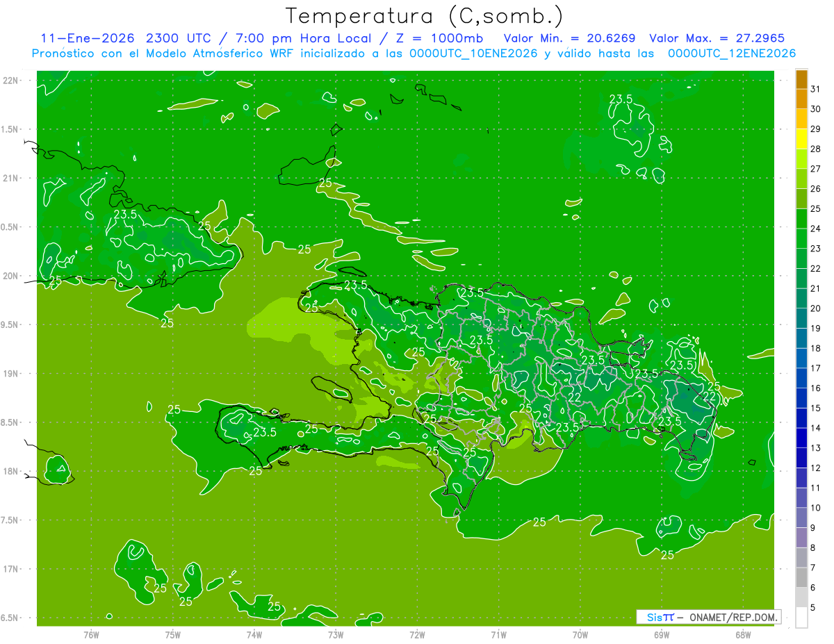Click white colorbar swatch below 5
Viewport: 834px width, 644px height.
(x=801, y=617)
